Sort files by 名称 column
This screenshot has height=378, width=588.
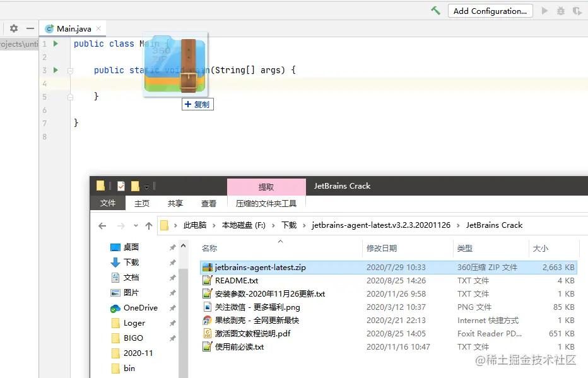pyautogui.click(x=209, y=248)
